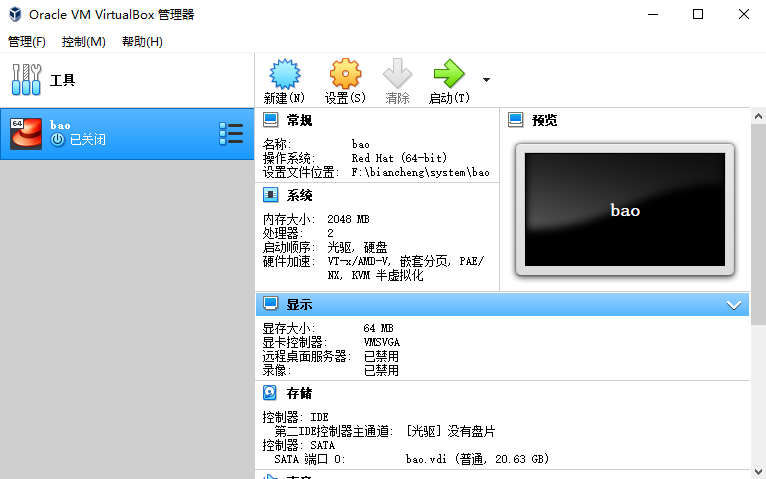
Task: Click the '[光驱] 没有盘片' entry
Action: coord(450,432)
